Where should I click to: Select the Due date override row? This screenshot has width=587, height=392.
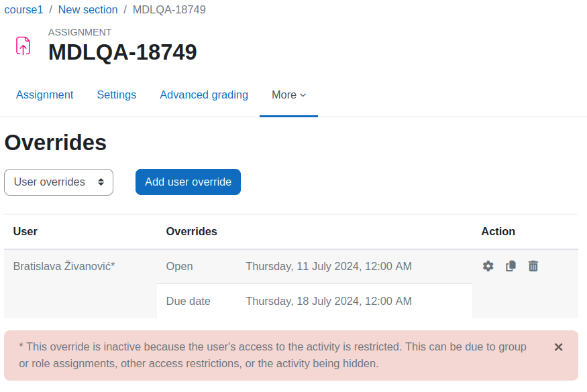tap(315, 301)
